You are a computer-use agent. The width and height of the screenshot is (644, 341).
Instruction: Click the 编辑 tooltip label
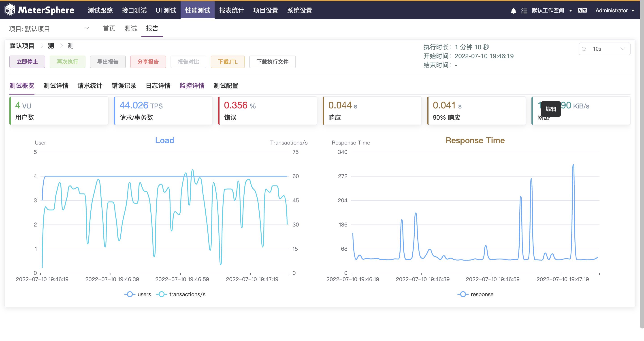(x=551, y=109)
